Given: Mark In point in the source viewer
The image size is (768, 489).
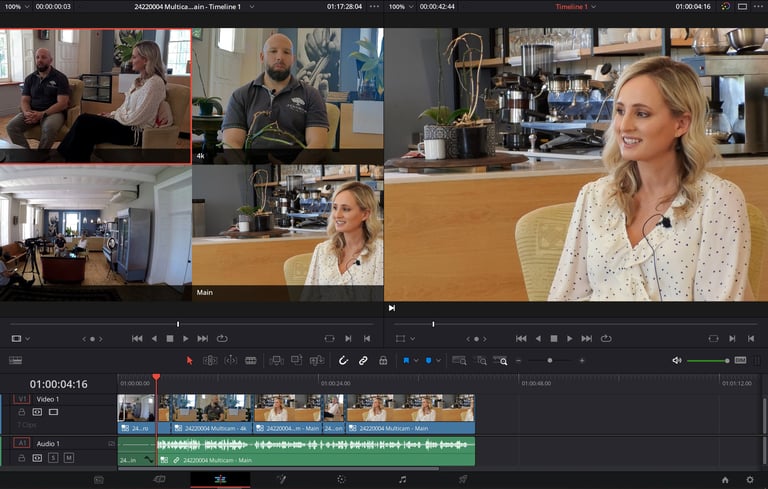Looking at the screenshot, I should click(348, 339).
